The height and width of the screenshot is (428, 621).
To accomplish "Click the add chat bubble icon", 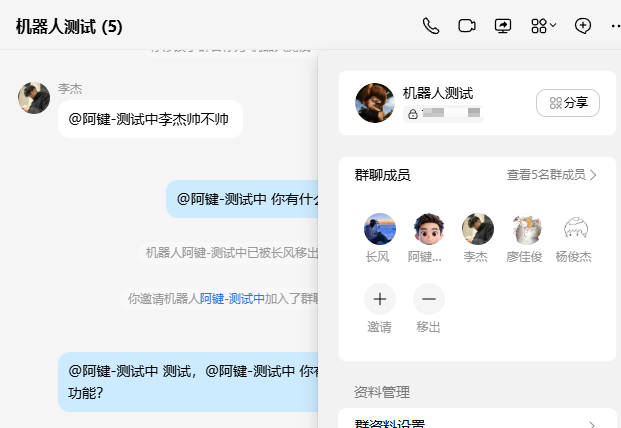I will tap(583, 26).
